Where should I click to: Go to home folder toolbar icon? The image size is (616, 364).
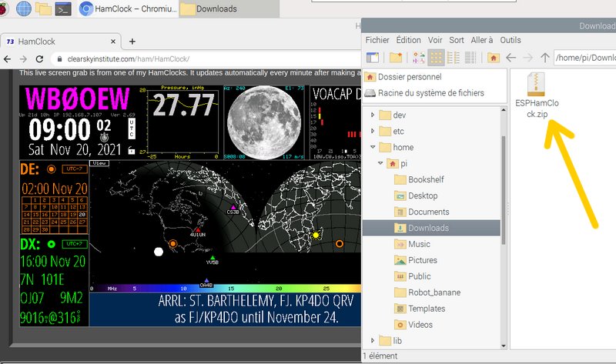click(493, 58)
